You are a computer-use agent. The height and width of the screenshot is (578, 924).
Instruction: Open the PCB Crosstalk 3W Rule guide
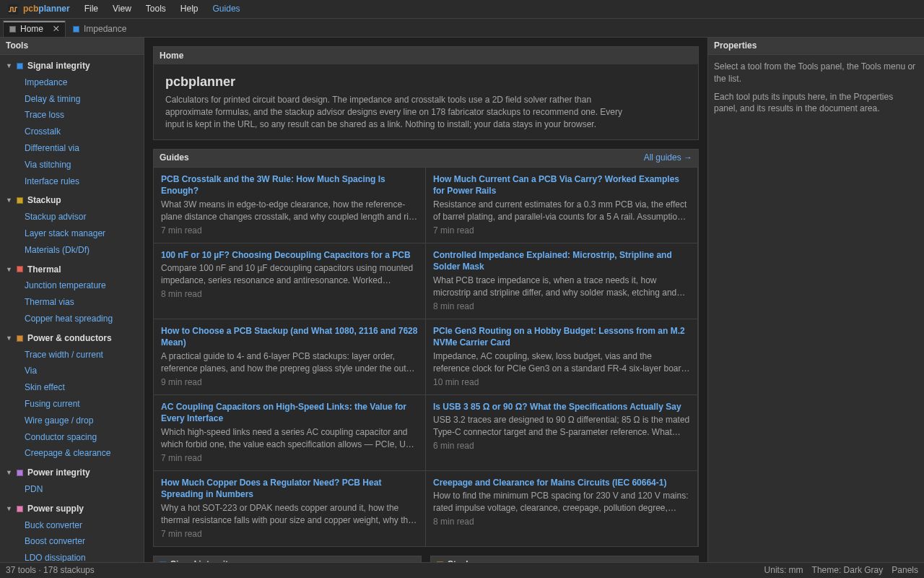tap(273, 185)
